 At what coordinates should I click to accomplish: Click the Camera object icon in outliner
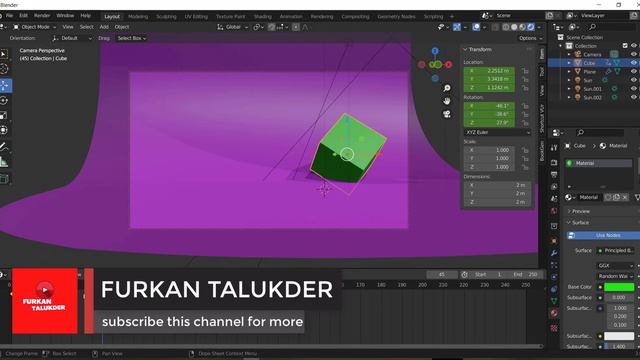(x=578, y=54)
